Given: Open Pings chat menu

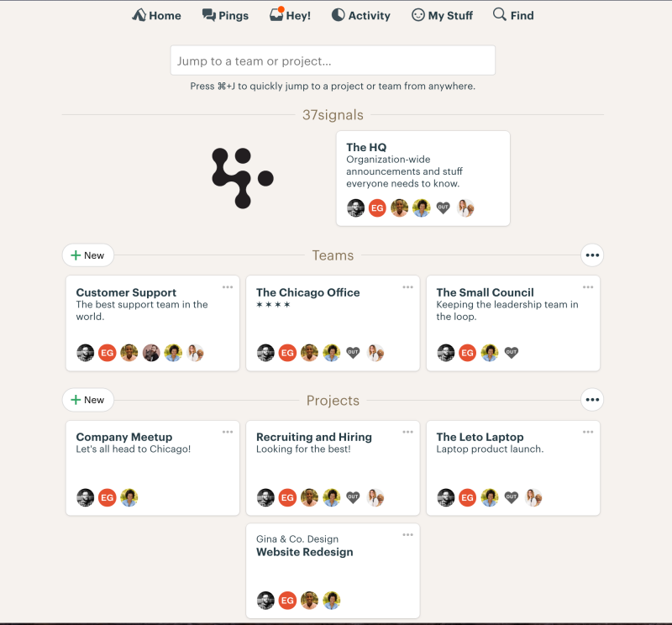Looking at the screenshot, I should pos(225,15).
